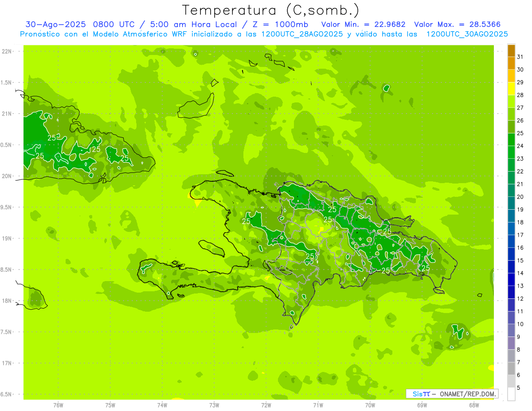Screen dimensions: 532x411
Task: Click the 'Temperatura (C,somb.)' map title
Action: (271, 10)
